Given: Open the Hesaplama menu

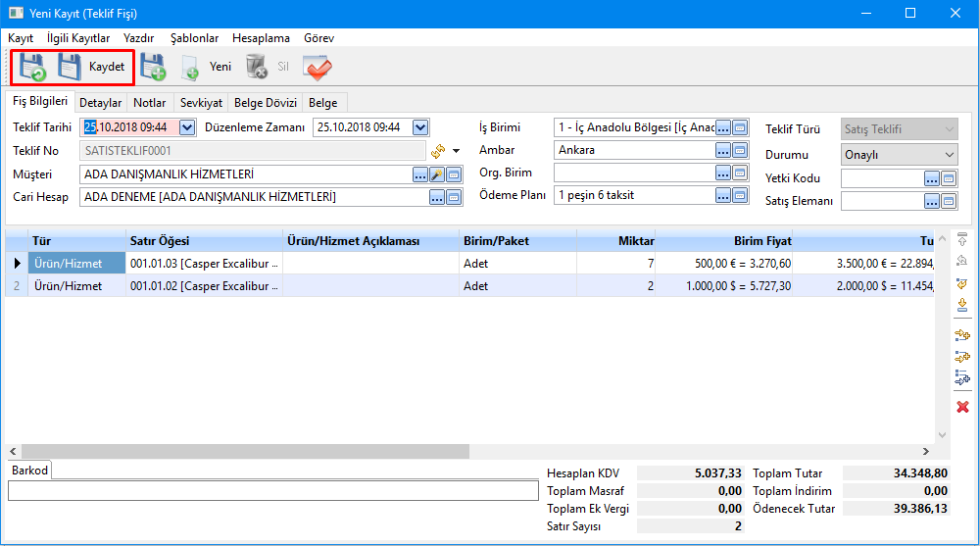Looking at the screenshot, I should (x=261, y=38).
